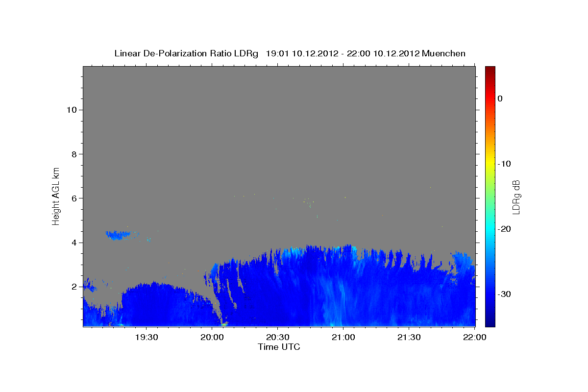Screen dimensions: 588x392
Task: Click the '21:30' time axis label
Action: coord(409,337)
